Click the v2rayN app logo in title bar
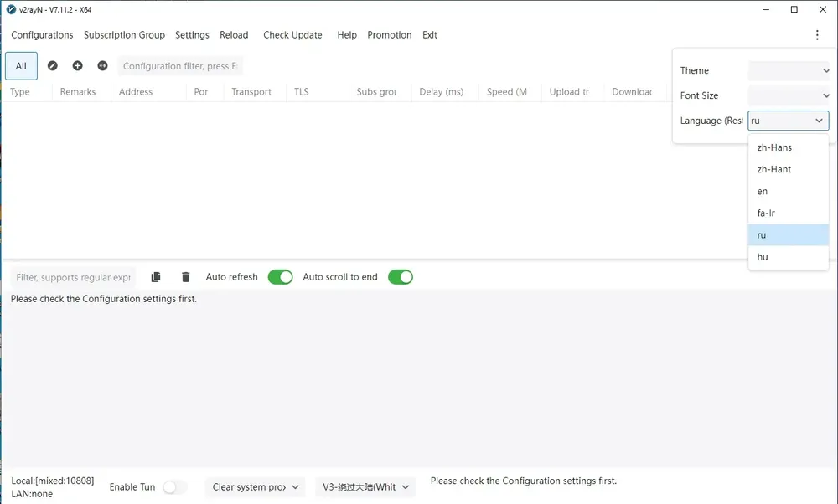The width and height of the screenshot is (838, 504). [x=11, y=9]
